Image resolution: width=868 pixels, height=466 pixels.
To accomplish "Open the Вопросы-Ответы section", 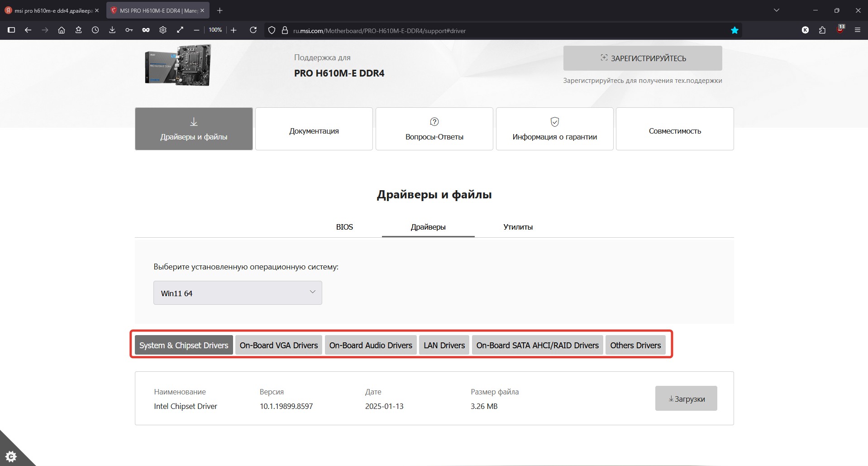I will pyautogui.click(x=434, y=129).
